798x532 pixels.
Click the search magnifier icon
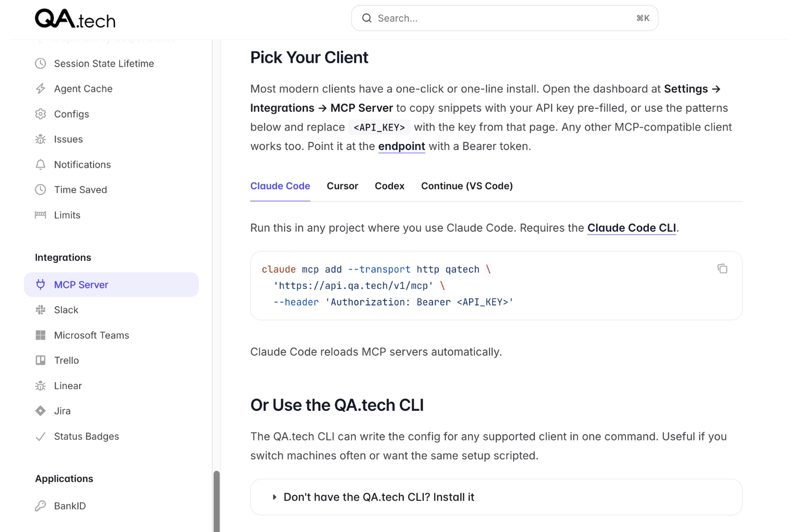pos(367,18)
